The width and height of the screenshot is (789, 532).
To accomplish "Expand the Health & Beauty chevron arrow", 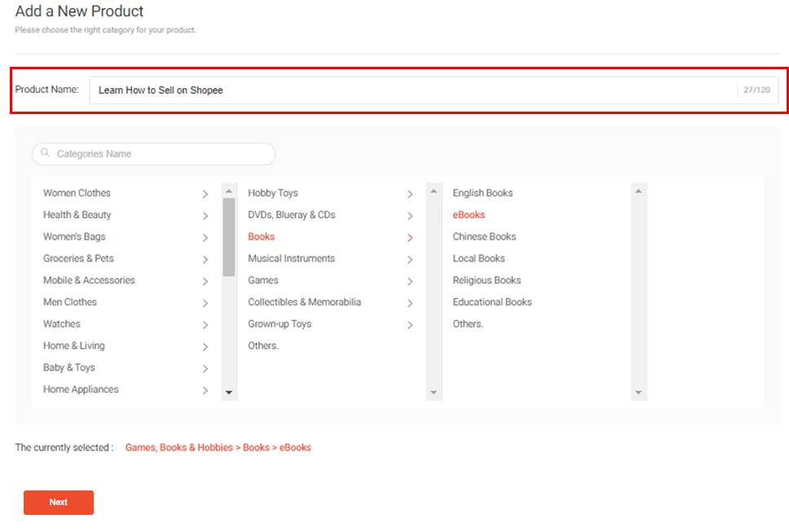I will [205, 216].
